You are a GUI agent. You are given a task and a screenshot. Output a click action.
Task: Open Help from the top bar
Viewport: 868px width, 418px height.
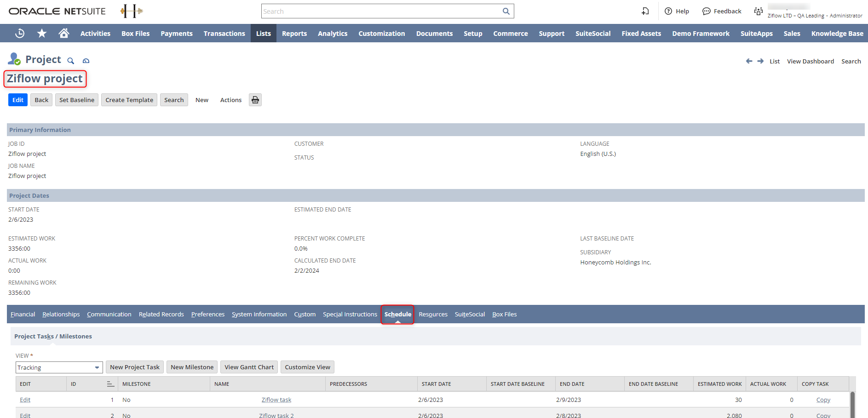pos(677,11)
